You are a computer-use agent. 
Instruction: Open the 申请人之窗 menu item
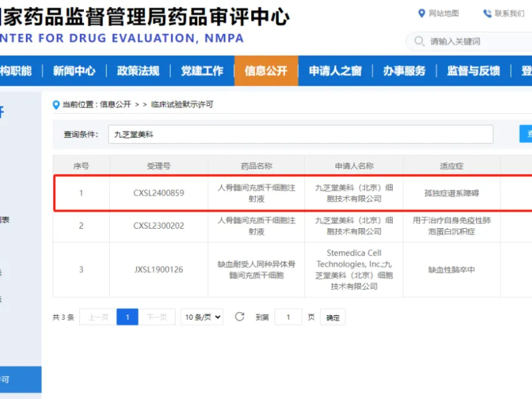(335, 71)
